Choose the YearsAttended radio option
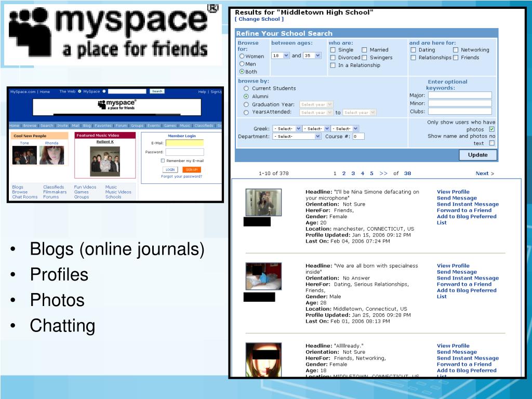 tap(246, 112)
